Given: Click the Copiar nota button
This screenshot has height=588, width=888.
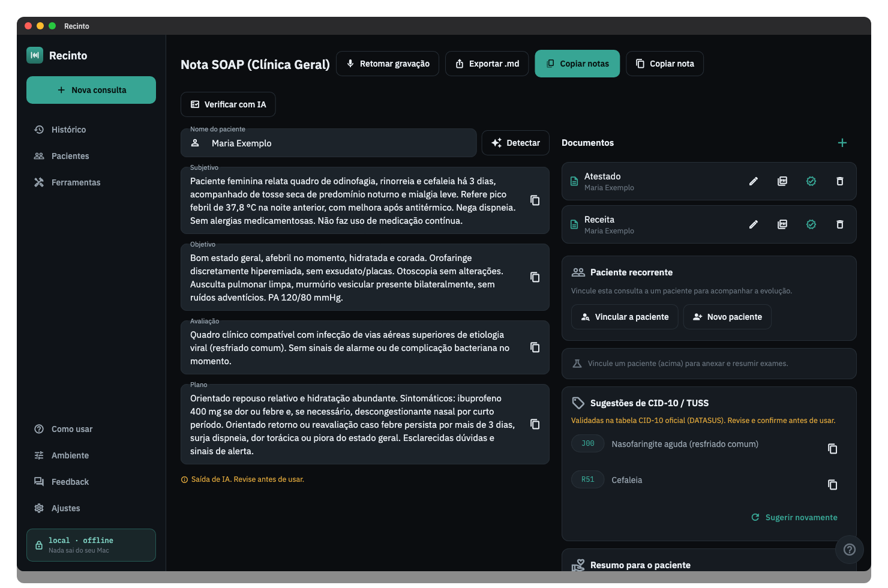Looking at the screenshot, I should point(665,64).
